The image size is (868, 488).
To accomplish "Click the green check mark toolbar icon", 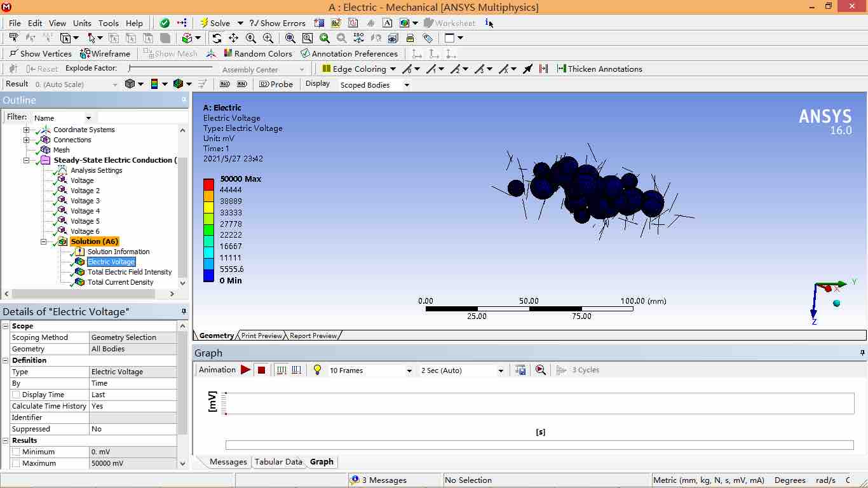I will pyautogui.click(x=165, y=23).
